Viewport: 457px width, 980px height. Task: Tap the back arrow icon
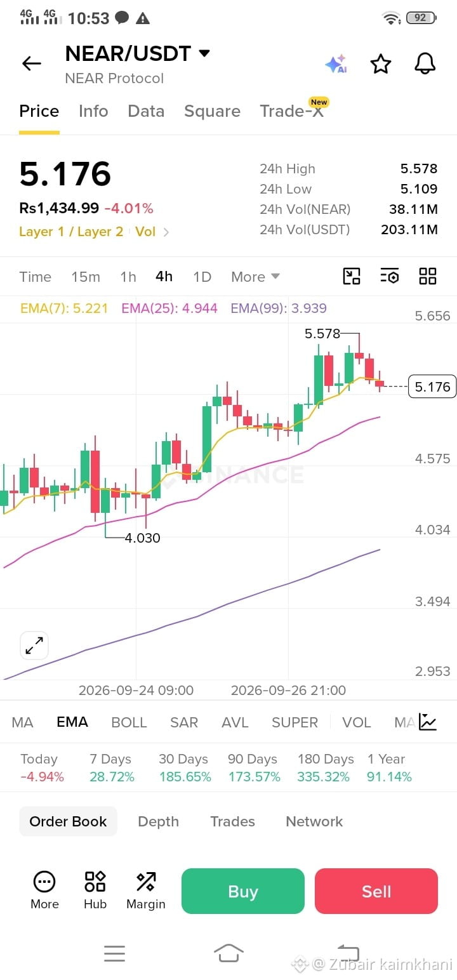coord(31,63)
